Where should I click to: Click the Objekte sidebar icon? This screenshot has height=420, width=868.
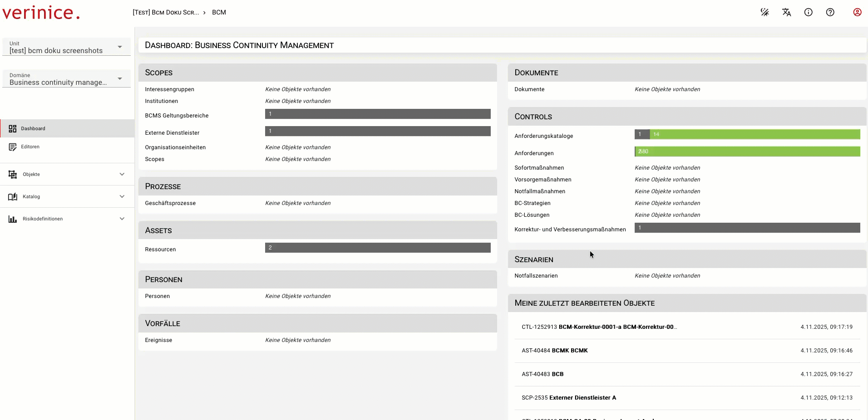pyautogui.click(x=13, y=174)
